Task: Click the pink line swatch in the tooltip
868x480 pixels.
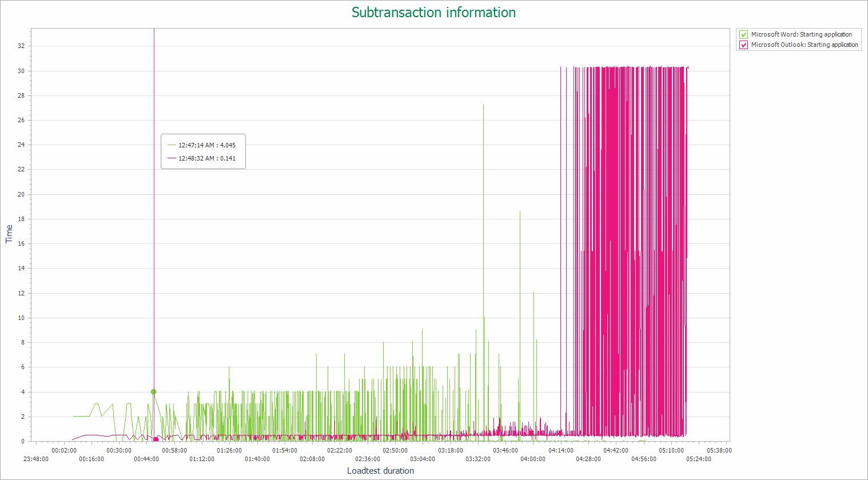Action: click(172, 158)
